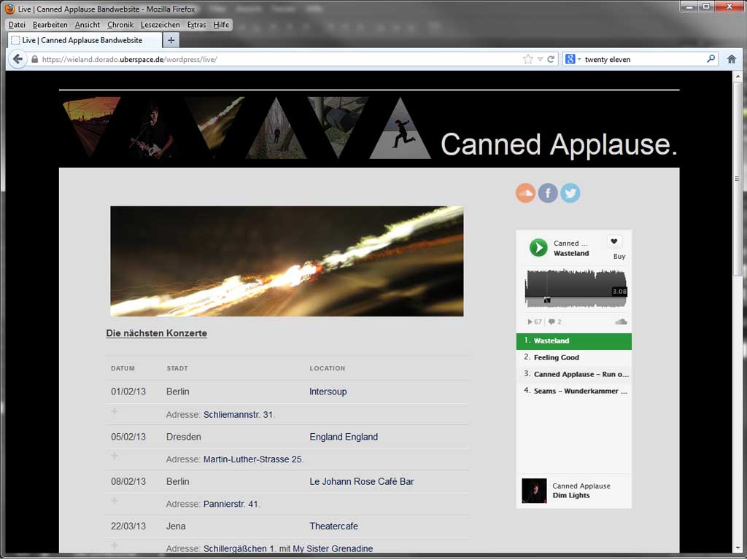The image size is (747, 560).
Task: Bookmark page using star icon
Action: click(527, 59)
